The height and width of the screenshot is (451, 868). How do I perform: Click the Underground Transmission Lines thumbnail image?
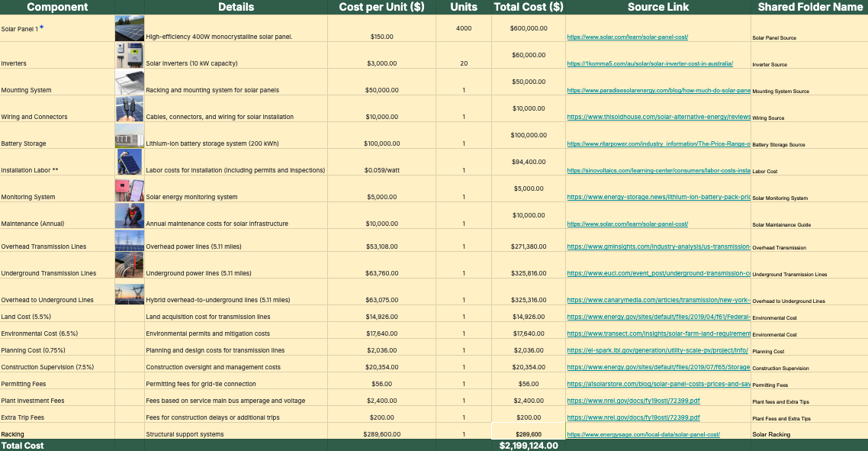[130, 266]
